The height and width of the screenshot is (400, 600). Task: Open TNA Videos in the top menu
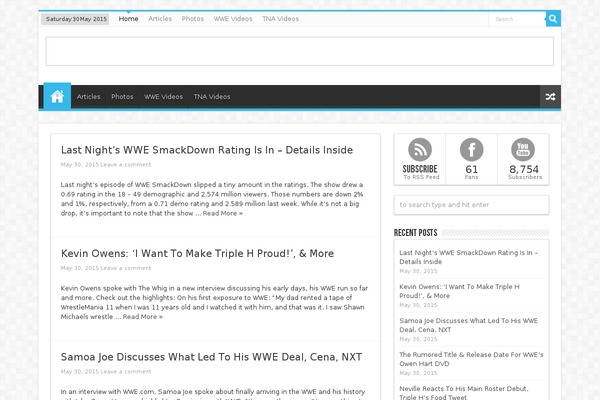point(280,19)
